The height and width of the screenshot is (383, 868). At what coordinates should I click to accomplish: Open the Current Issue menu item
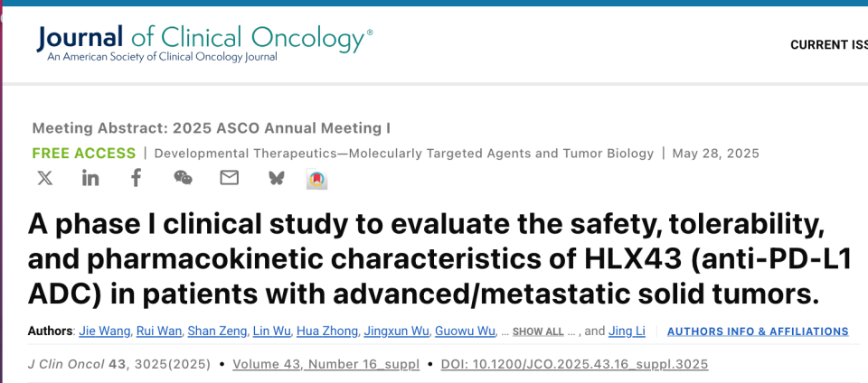(828, 45)
